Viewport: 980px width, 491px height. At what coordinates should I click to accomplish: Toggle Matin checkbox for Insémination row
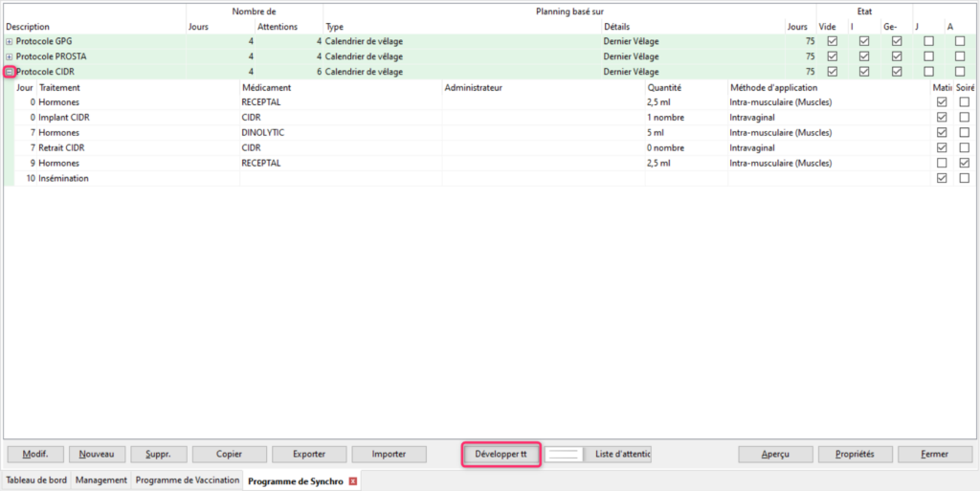pyautogui.click(x=942, y=178)
